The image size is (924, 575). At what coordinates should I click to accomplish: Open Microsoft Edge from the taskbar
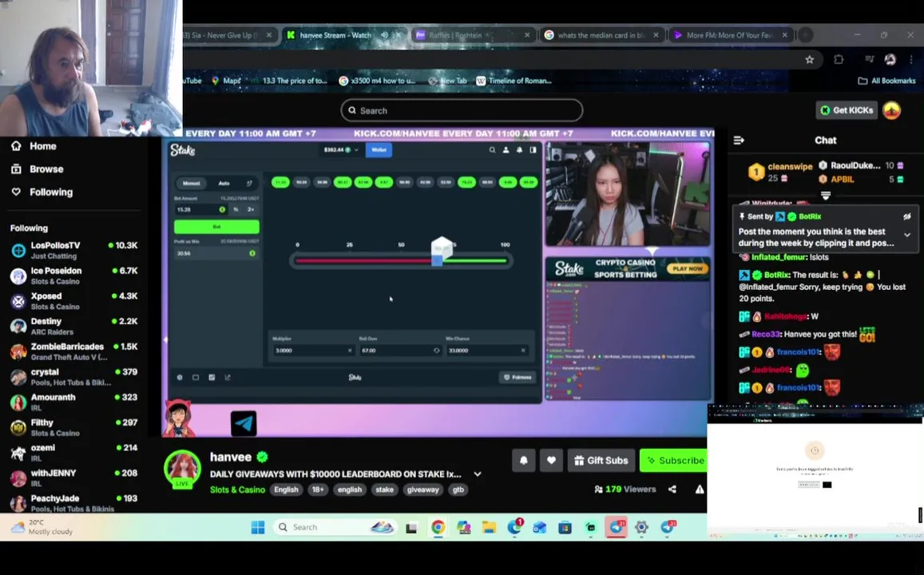[x=514, y=527]
